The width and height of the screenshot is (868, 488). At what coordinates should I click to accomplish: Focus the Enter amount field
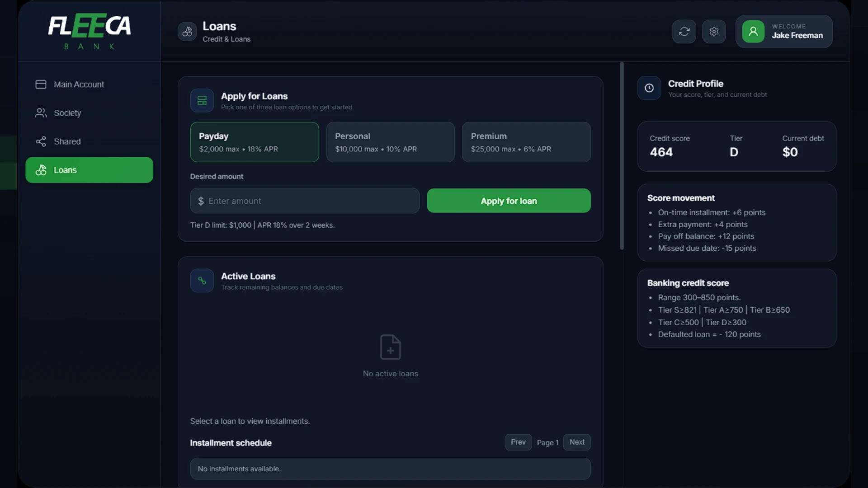tap(305, 201)
